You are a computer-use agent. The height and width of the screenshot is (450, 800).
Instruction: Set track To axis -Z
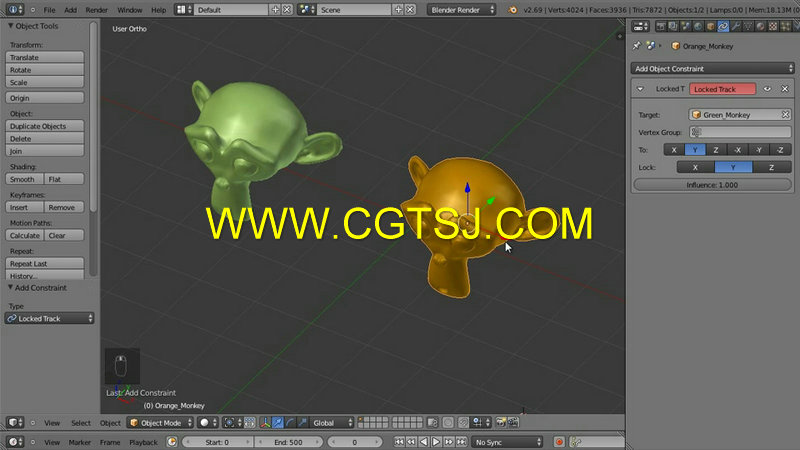pyautogui.click(x=781, y=150)
